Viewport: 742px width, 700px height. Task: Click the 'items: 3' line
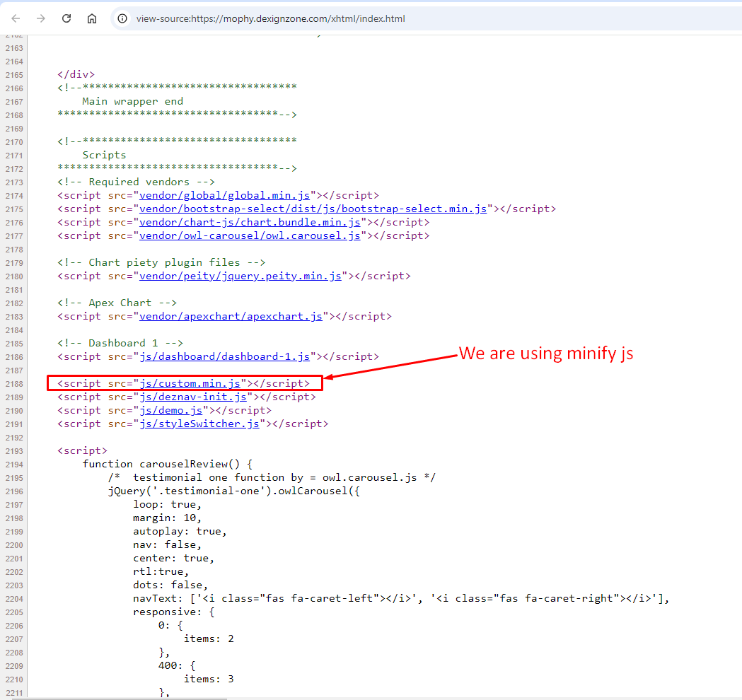tap(209, 679)
